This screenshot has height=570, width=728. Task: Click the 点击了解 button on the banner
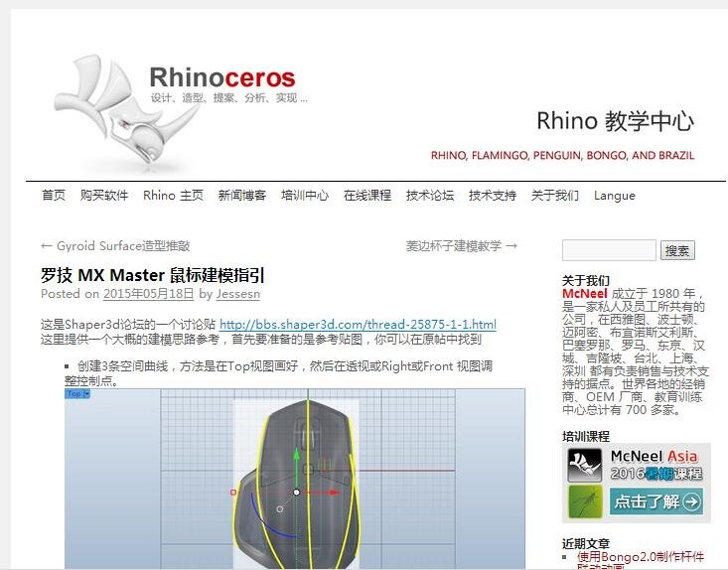point(656,501)
